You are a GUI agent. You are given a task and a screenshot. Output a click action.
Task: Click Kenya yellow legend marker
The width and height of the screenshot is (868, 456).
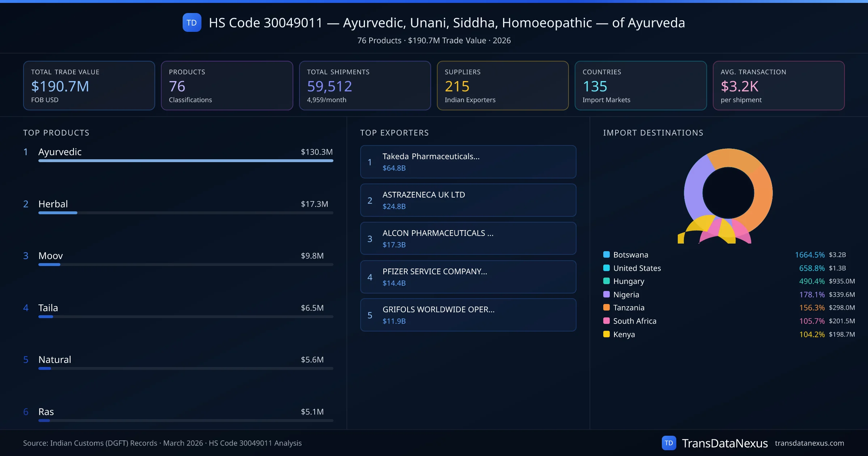pos(607,334)
